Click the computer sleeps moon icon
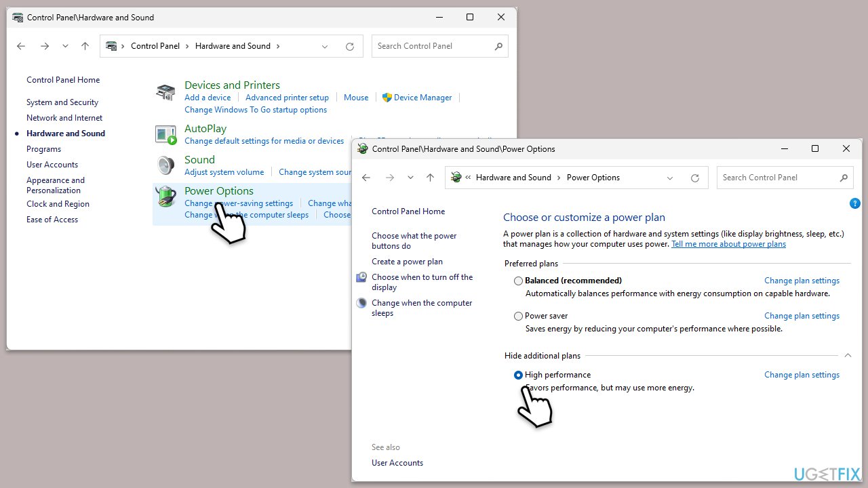 point(362,303)
